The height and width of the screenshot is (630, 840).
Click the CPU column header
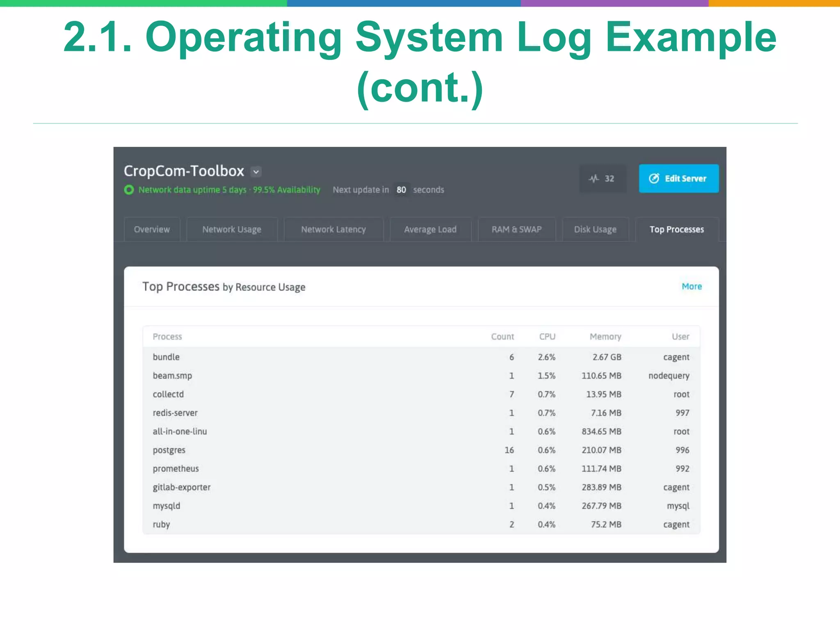(x=547, y=337)
